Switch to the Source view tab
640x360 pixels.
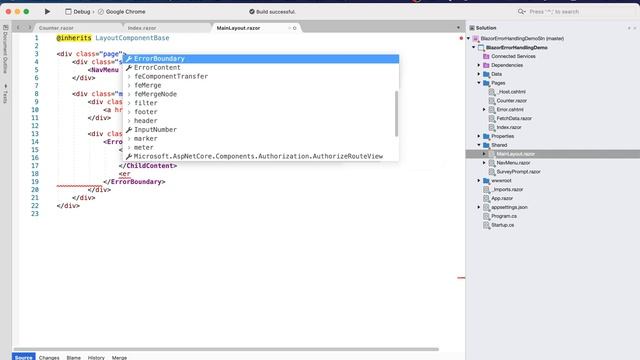click(24, 357)
